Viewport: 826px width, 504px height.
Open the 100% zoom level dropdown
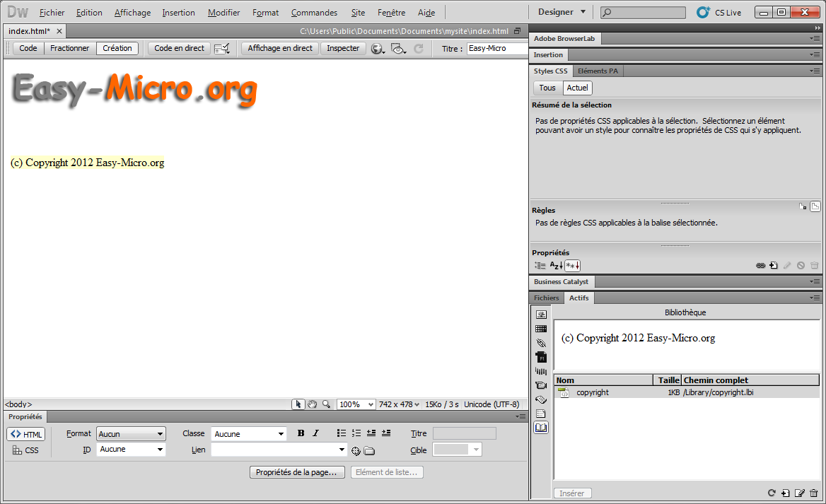[x=356, y=404]
